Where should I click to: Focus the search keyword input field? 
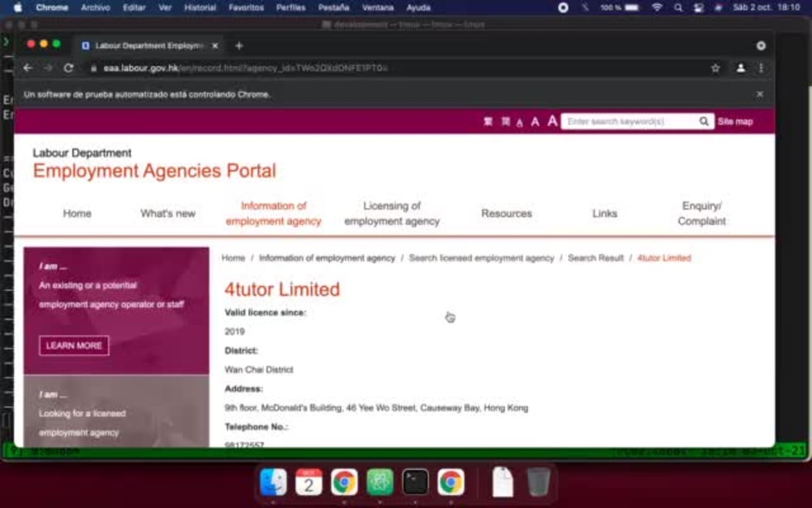[x=629, y=121]
